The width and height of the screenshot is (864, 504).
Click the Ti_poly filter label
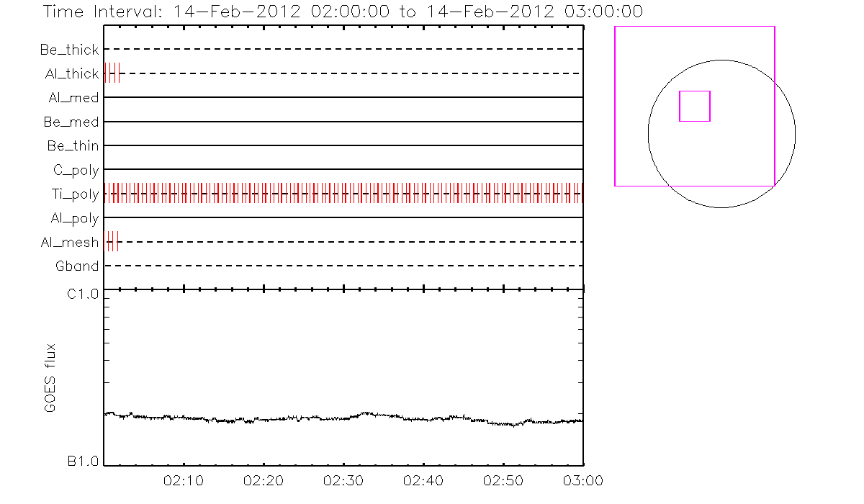pyautogui.click(x=75, y=194)
